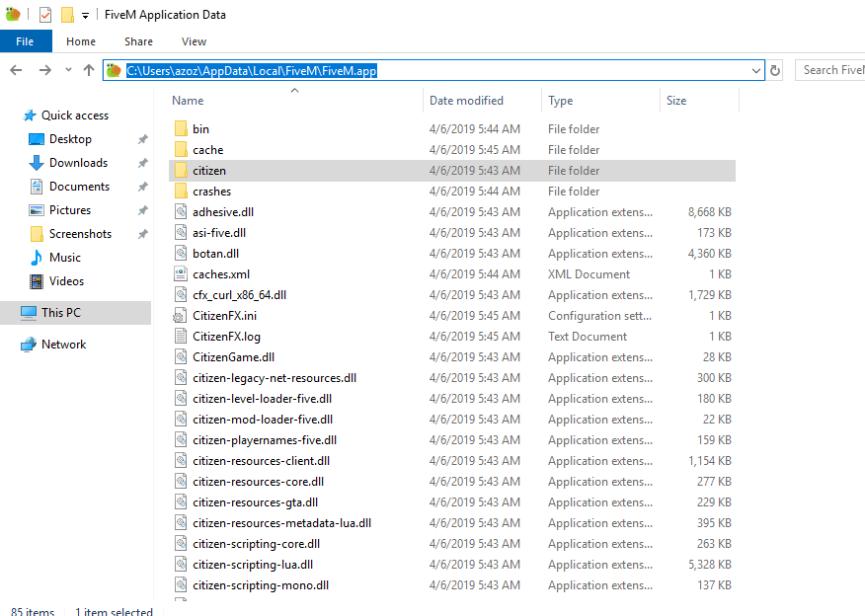Select the crashes folder icon
Screen dimensions: 865x616
coord(181,192)
